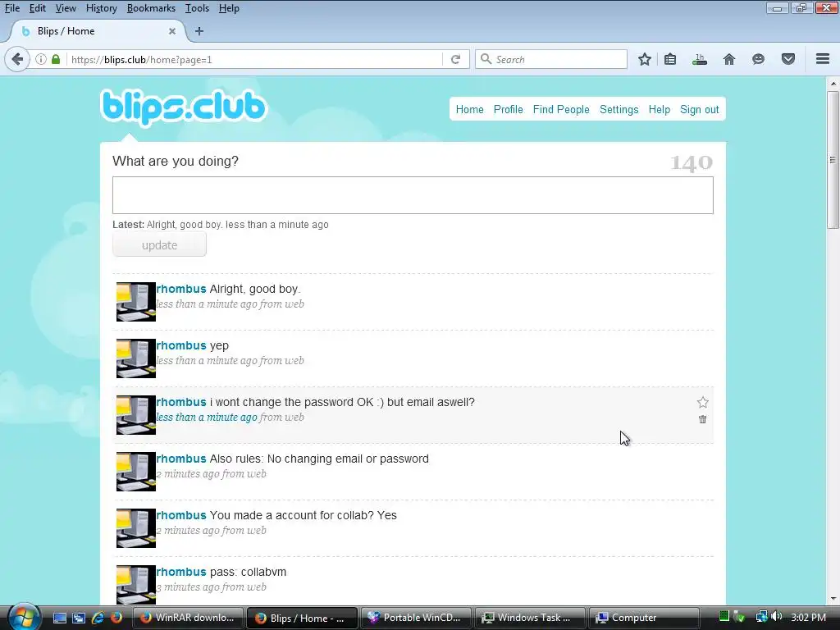Show site information via the info icon
Image resolution: width=840 pixels, height=630 pixels.
(41, 59)
